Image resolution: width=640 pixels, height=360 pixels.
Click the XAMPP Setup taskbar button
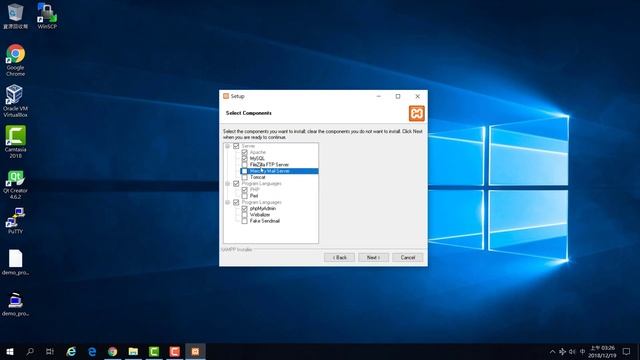pos(196,351)
